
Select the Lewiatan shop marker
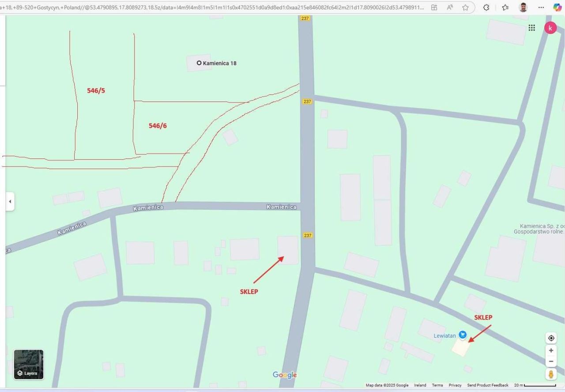point(462,335)
